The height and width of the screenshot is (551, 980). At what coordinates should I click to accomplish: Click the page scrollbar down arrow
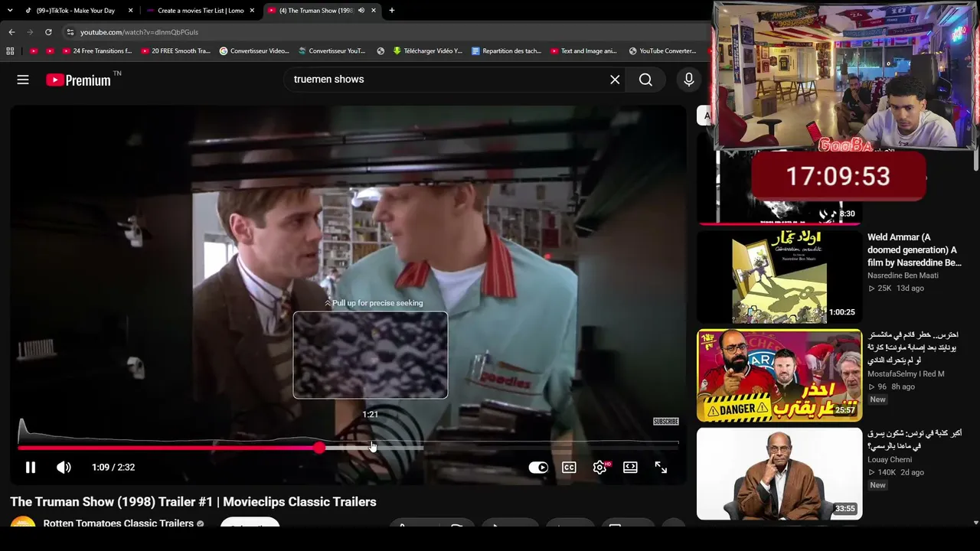(x=975, y=523)
